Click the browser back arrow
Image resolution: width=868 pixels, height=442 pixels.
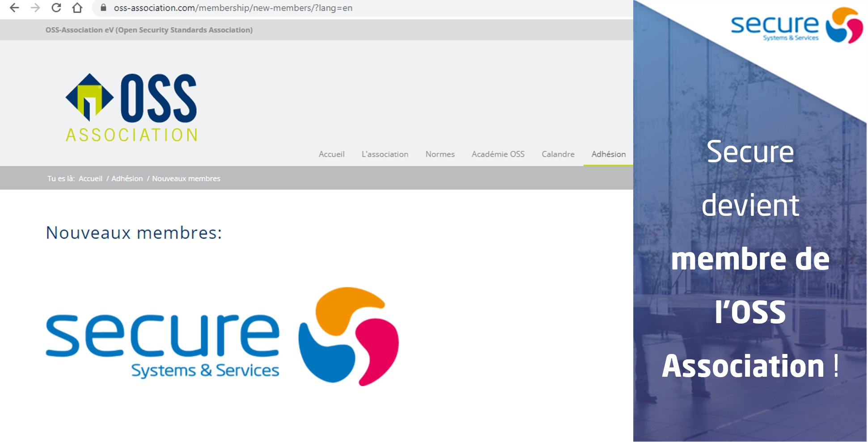[14, 8]
